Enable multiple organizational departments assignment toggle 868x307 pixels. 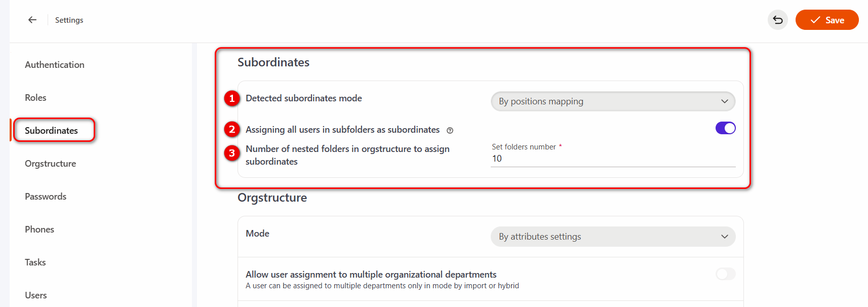click(x=725, y=274)
